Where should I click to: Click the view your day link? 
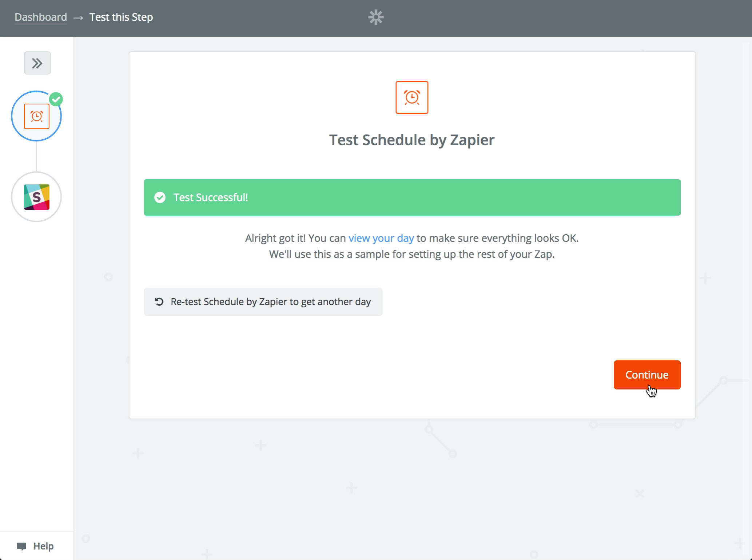click(x=381, y=238)
